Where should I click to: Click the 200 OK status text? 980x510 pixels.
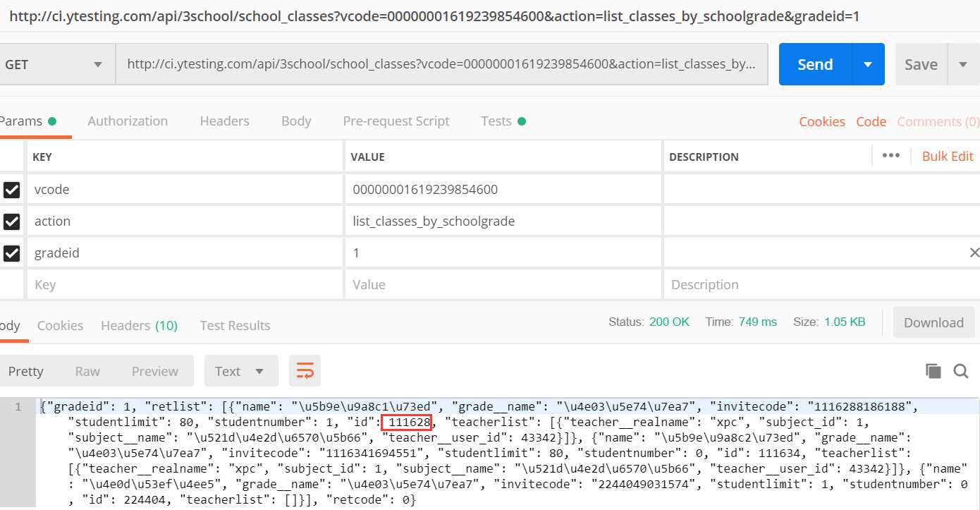click(669, 322)
